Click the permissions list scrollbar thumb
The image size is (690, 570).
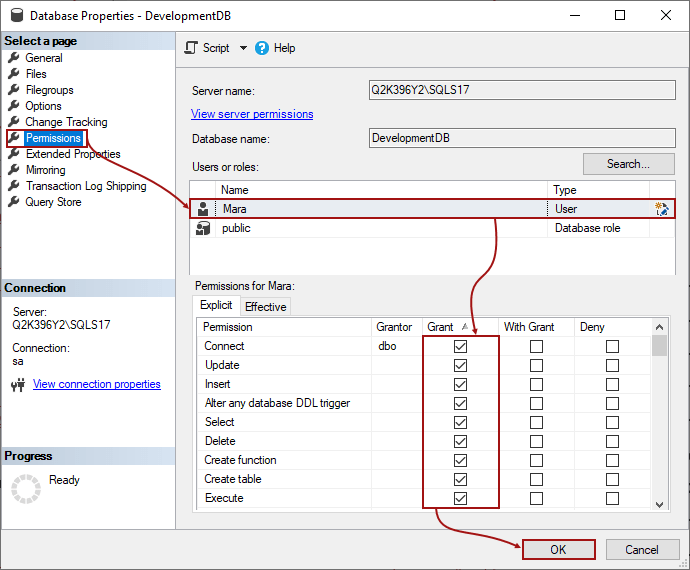tap(659, 346)
